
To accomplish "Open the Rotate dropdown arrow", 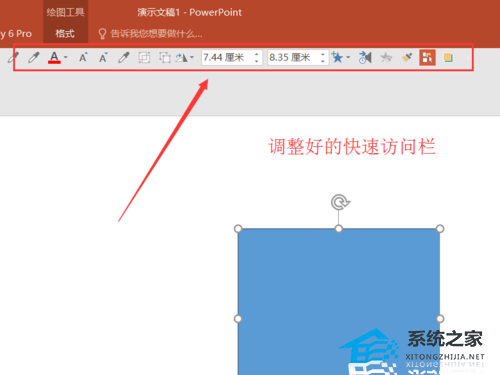I will coord(192,57).
